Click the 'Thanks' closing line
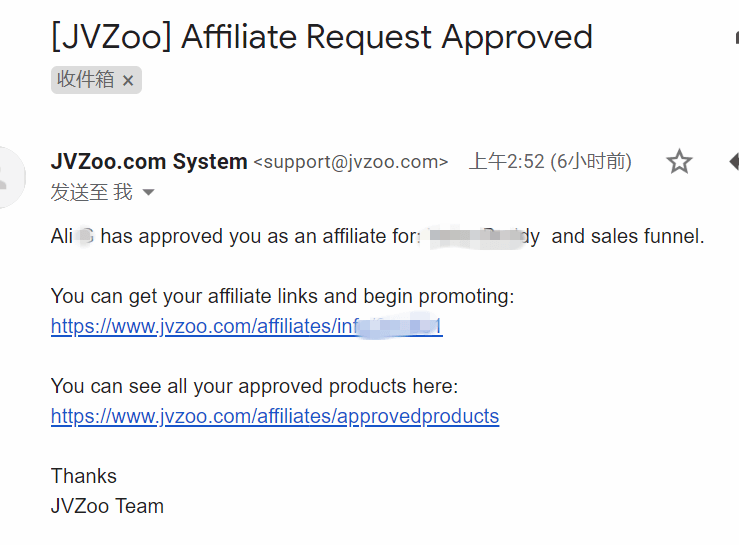This screenshot has width=739, height=545. point(84,476)
